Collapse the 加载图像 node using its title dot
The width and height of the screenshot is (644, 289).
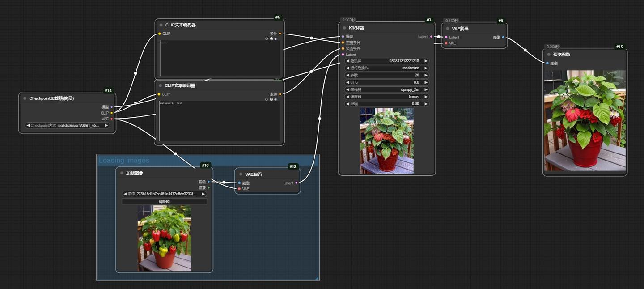click(122, 173)
